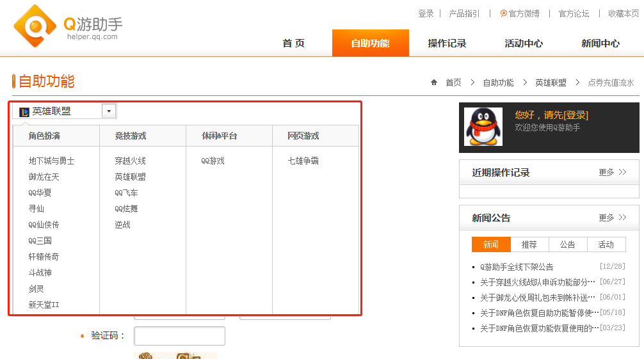Screen dimensions: 644x359
Task: Open the 关于御龙心悦周礼包未到帐补送 news item
Action: 537,298
